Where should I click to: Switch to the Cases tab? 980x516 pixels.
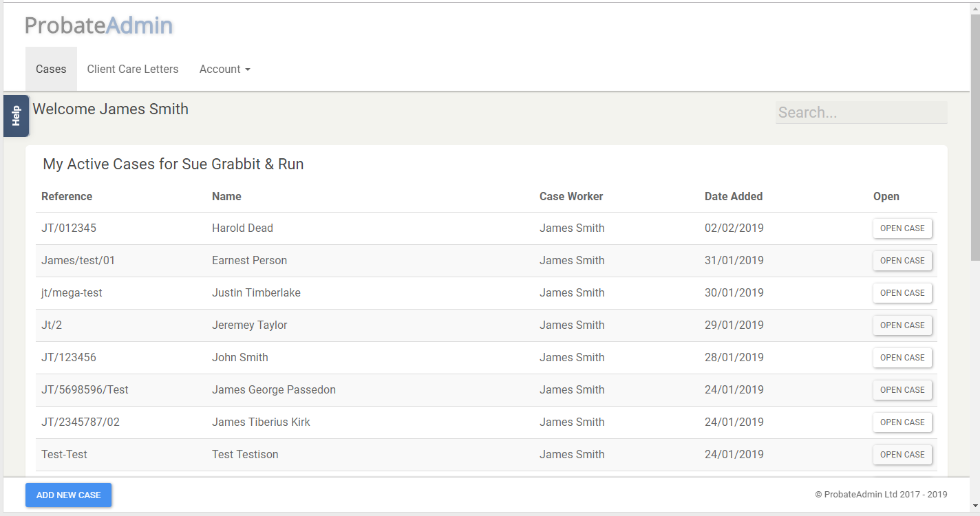[51, 69]
